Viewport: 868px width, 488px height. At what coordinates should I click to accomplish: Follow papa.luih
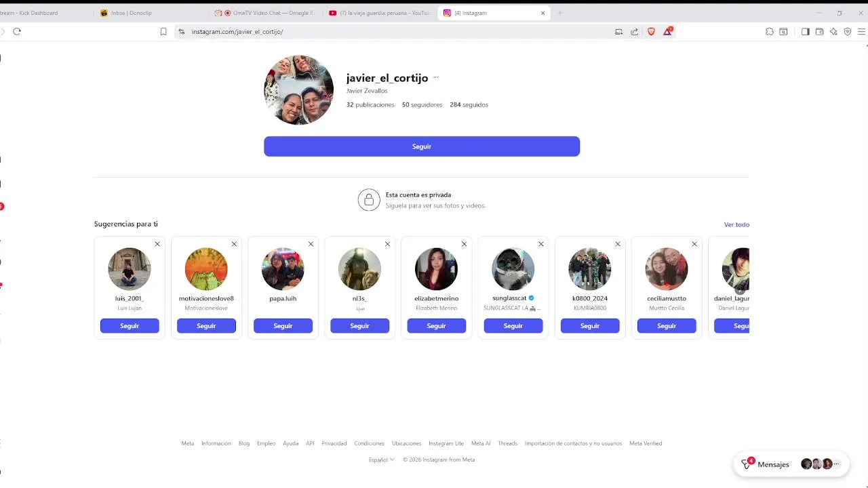point(283,326)
